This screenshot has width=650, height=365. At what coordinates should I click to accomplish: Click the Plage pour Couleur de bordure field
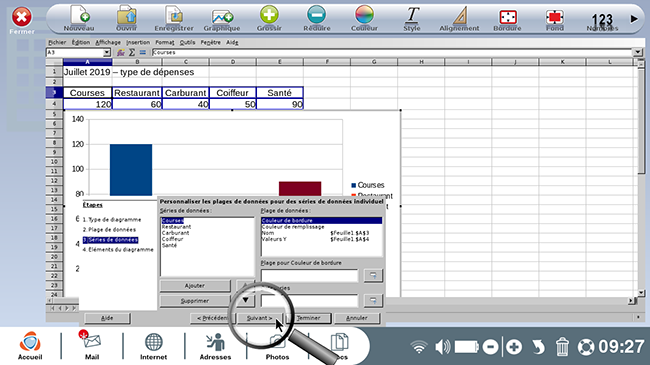tap(309, 275)
